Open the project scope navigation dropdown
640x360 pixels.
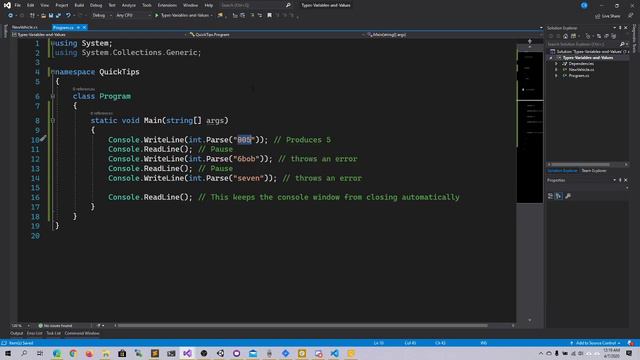tap(99, 35)
